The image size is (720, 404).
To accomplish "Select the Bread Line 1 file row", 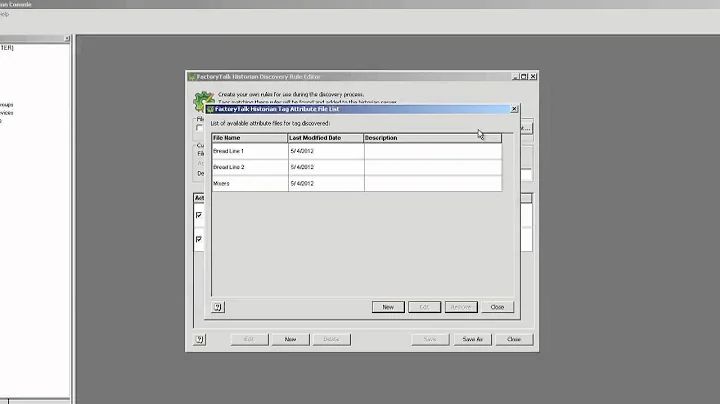I will point(357,151).
